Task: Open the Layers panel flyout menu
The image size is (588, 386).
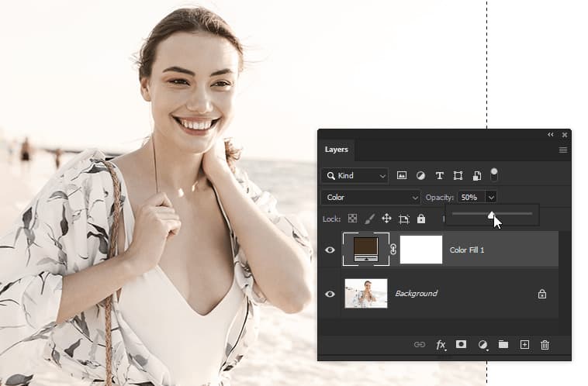Action: tap(563, 150)
